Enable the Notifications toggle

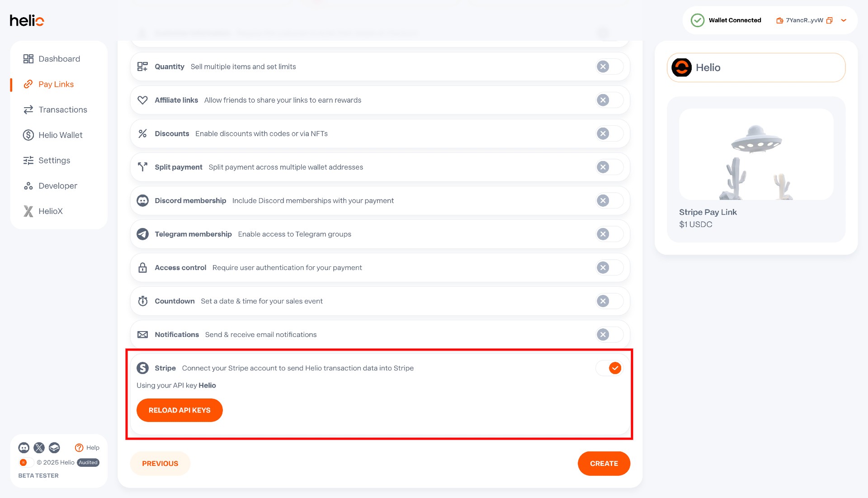[609, 334]
